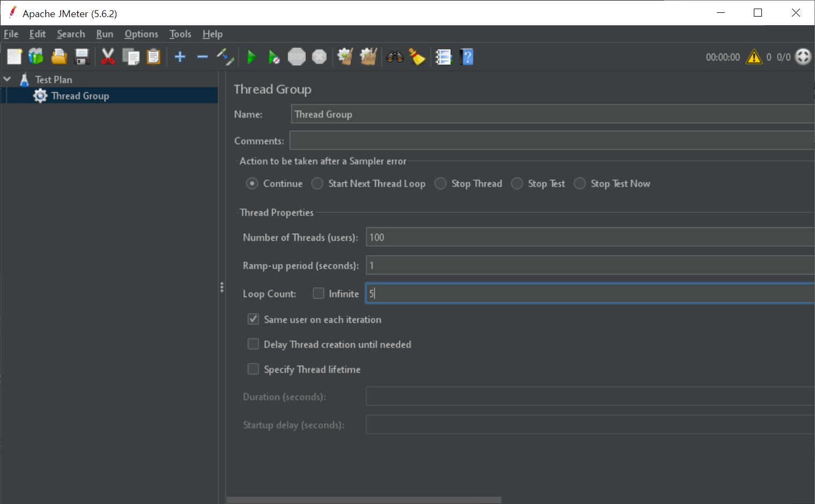Open the Templates icon in toolbar
Image resolution: width=815 pixels, height=504 pixels.
(x=36, y=56)
